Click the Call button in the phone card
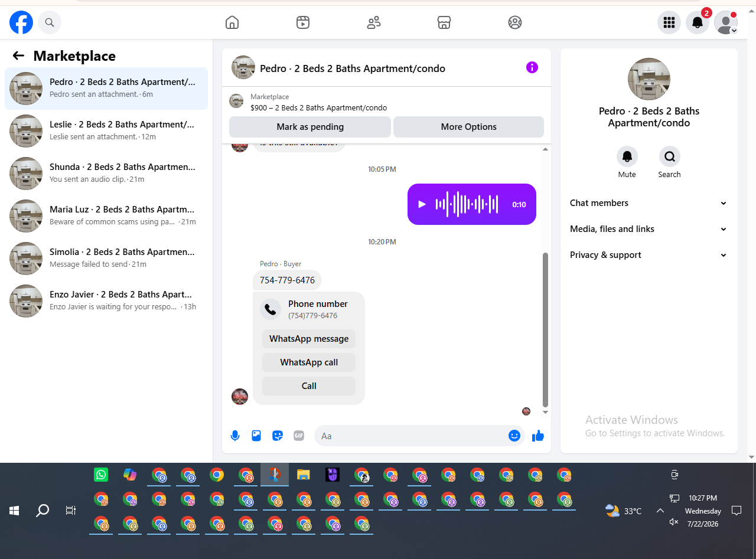Screen dimensions: 756x559 (x=309, y=386)
